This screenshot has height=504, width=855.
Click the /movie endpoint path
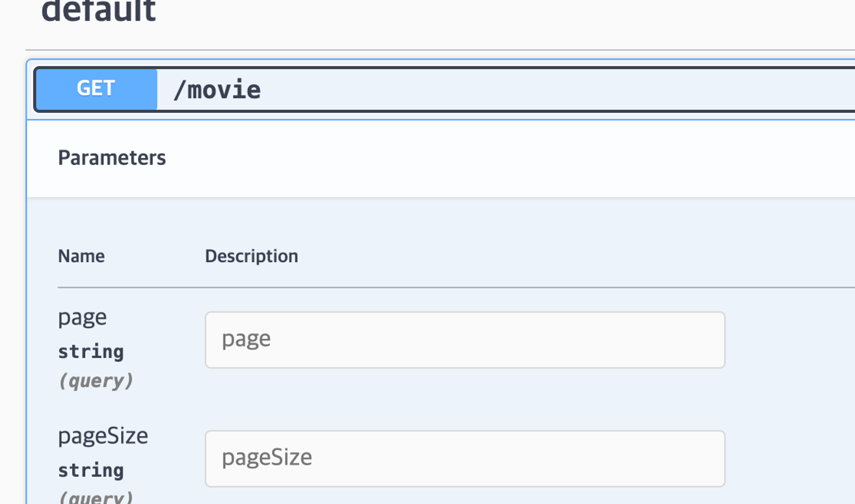click(x=217, y=90)
